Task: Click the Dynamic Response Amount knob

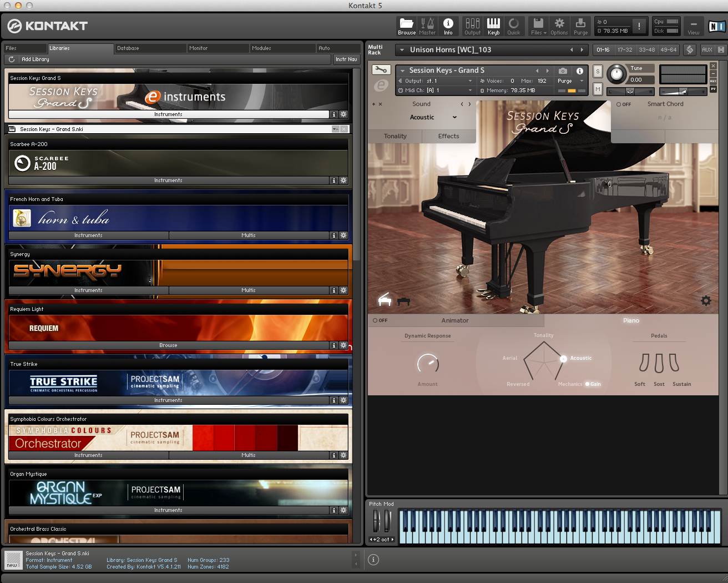Action: 428,363
